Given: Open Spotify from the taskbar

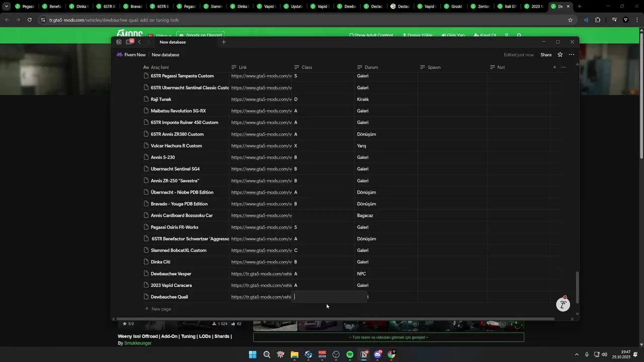Looking at the screenshot, I should click(x=350, y=354).
